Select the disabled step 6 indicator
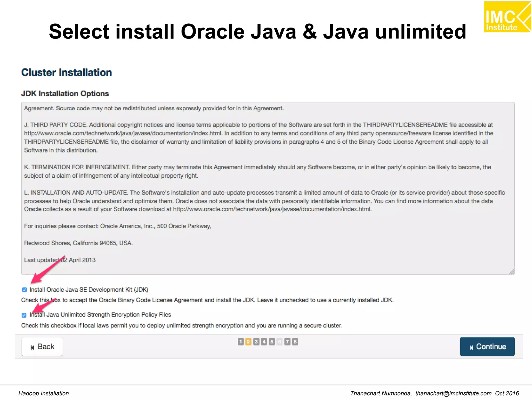 280,342
